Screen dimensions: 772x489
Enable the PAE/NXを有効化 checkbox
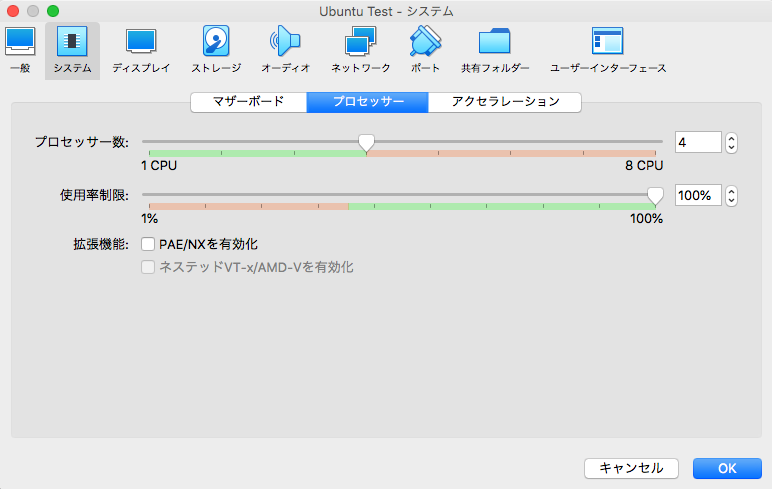148,244
